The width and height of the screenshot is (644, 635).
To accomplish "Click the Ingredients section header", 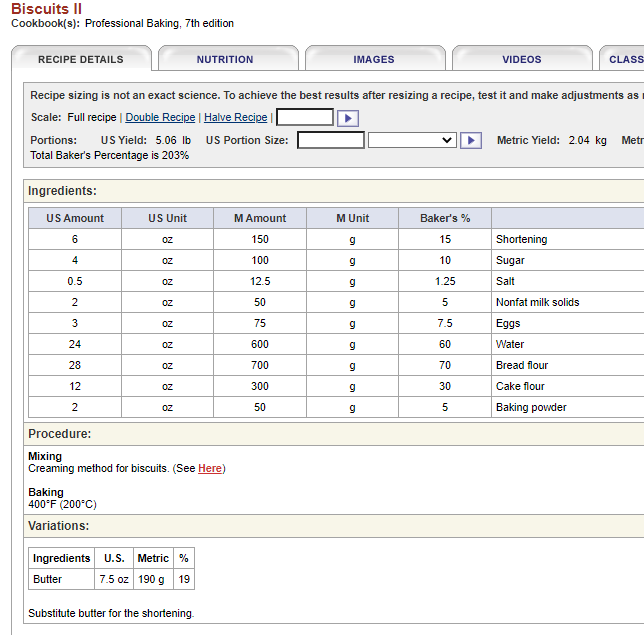I will [62, 191].
